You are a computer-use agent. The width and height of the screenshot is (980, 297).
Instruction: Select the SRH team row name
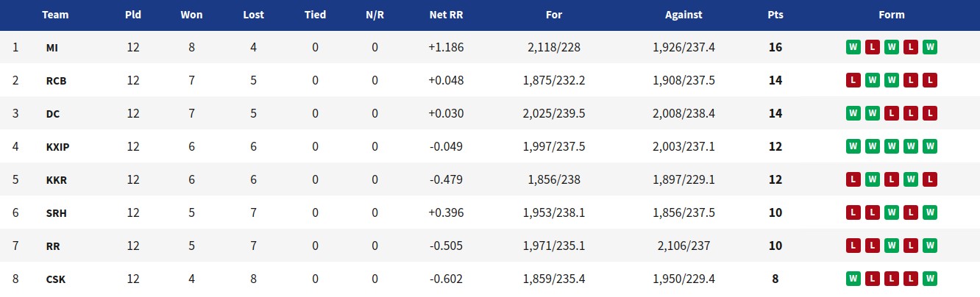pyautogui.click(x=56, y=213)
